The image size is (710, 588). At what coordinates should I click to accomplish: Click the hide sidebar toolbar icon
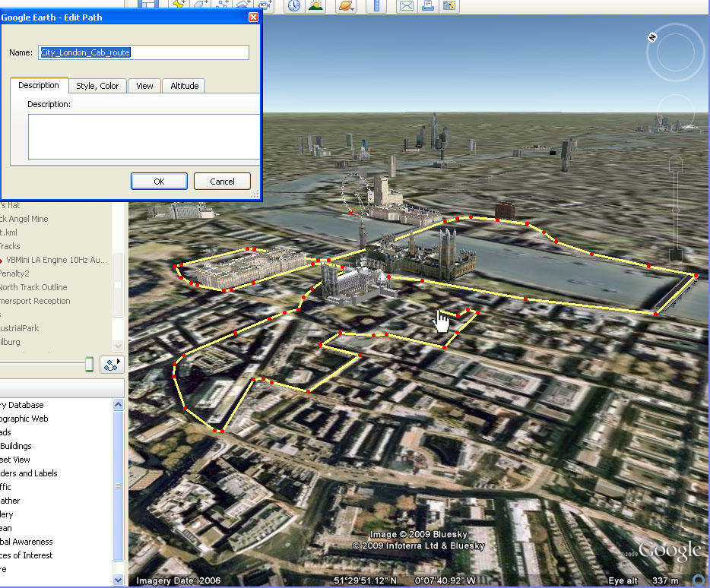[x=148, y=5]
